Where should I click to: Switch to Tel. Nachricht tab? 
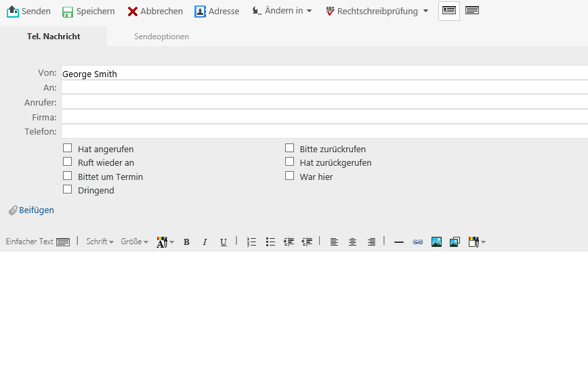coord(54,37)
